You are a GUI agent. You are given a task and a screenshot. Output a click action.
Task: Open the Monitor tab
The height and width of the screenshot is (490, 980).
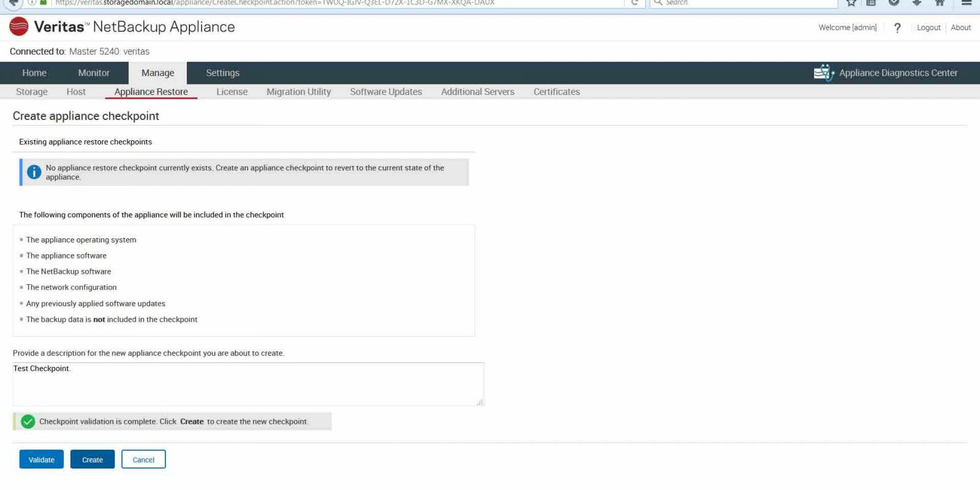click(94, 73)
